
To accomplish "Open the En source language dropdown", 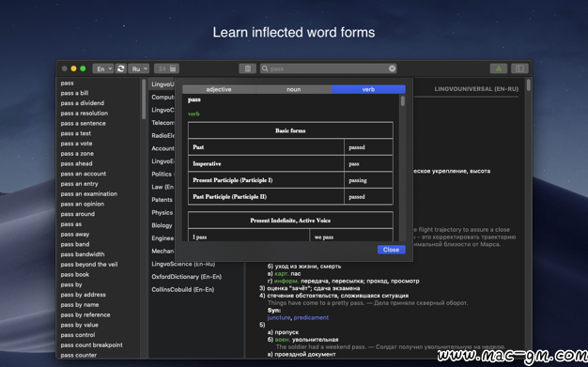I will [103, 69].
